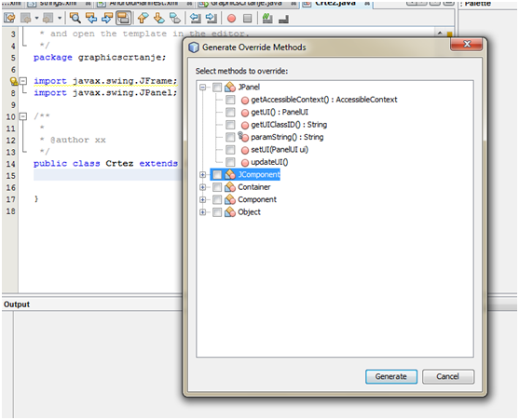This screenshot has height=420, width=519.
Task: Click Previous Bookmark up-arrow icon
Action: (143, 19)
